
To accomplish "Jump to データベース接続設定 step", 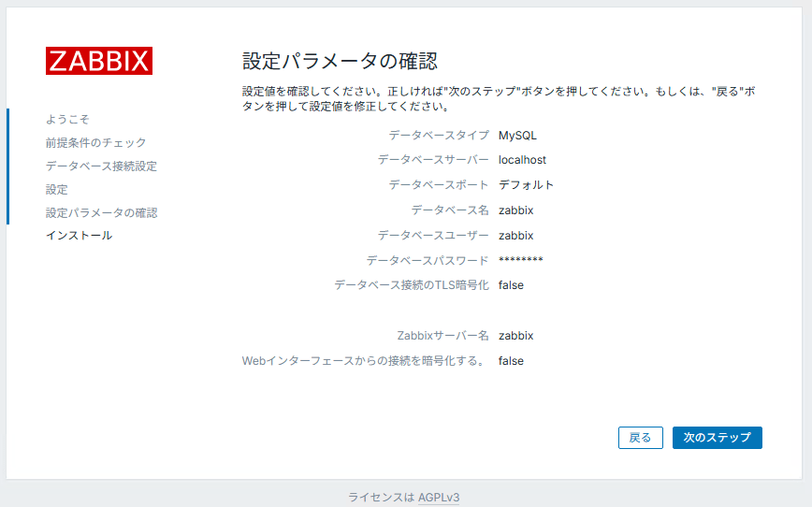I will tap(101, 167).
